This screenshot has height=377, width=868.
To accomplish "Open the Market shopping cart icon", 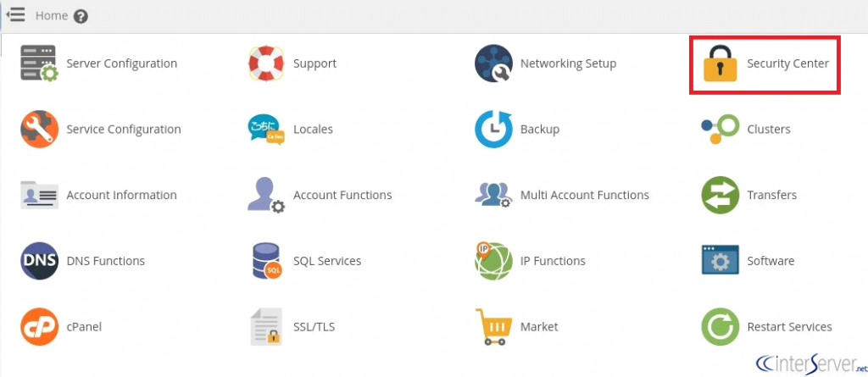I will click(493, 327).
